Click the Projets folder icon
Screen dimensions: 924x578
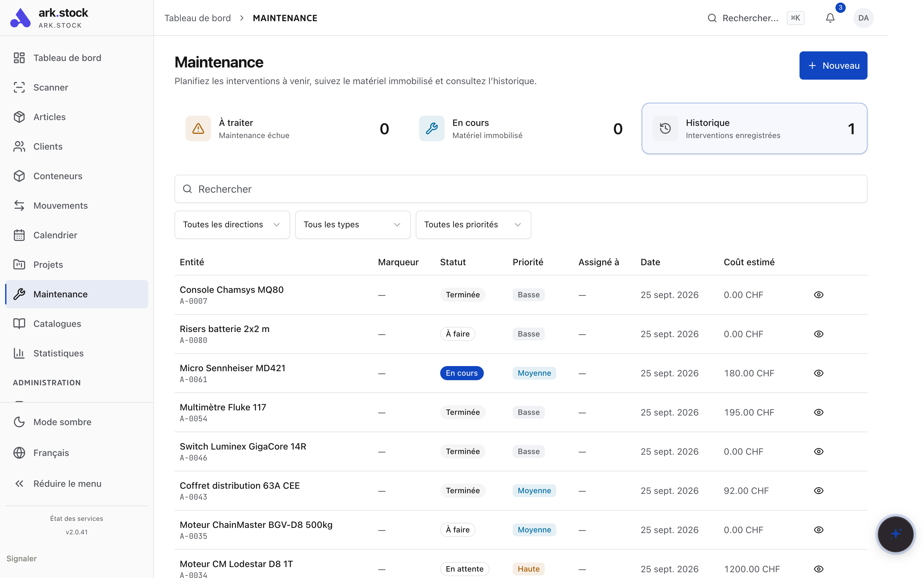click(19, 265)
